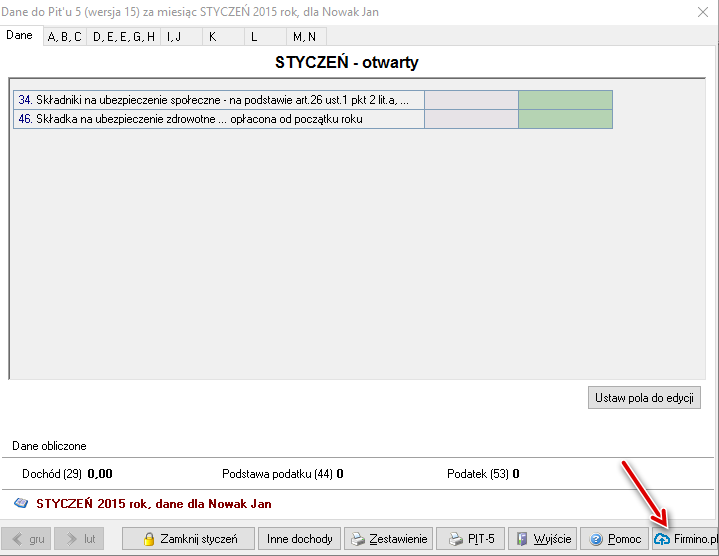Viewport: 719px width, 556px height.
Task: Click the green field in row 34
Action: tap(565, 100)
